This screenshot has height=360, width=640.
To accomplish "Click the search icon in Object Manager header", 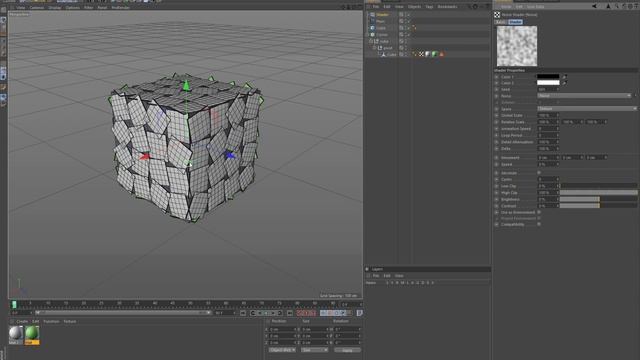I will 469,7.
